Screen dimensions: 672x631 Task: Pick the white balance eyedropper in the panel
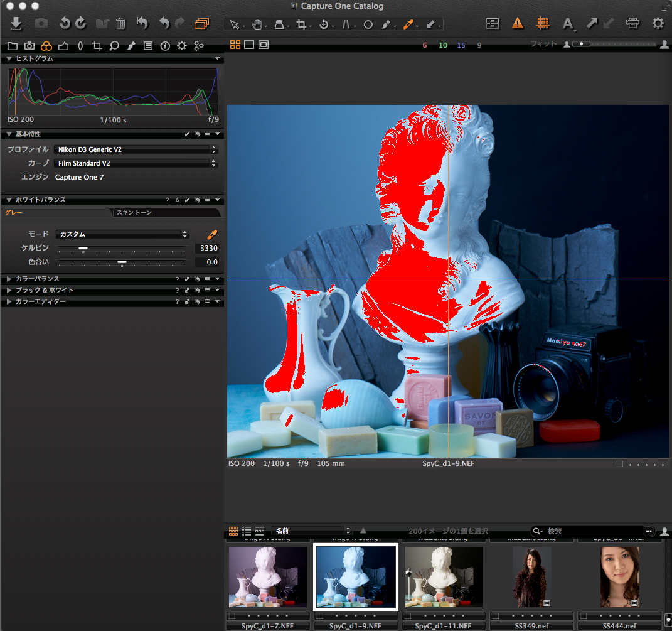pyautogui.click(x=212, y=234)
